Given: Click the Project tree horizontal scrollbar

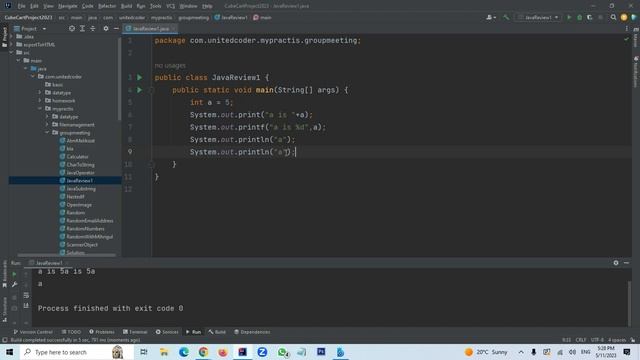Looking at the screenshot, I should (x=67, y=256).
